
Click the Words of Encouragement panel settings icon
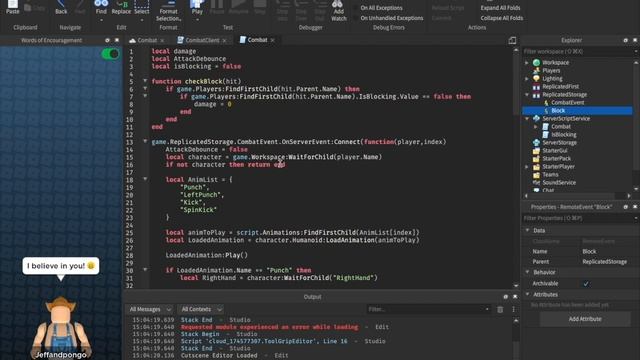[107, 40]
